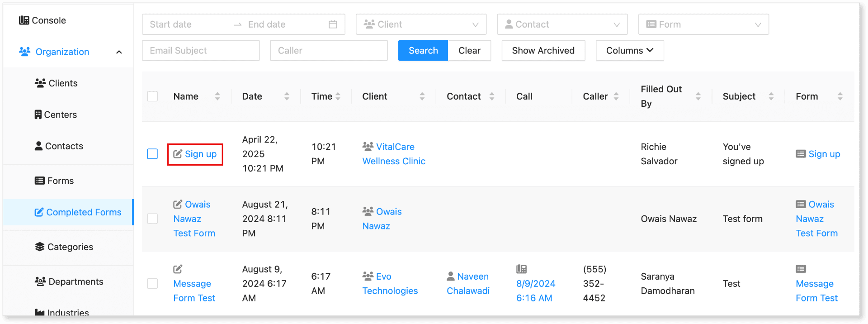Screen dimensions: 868x324
Task: Open Owais Nawaz Test Form link in Name column
Action: (194, 219)
